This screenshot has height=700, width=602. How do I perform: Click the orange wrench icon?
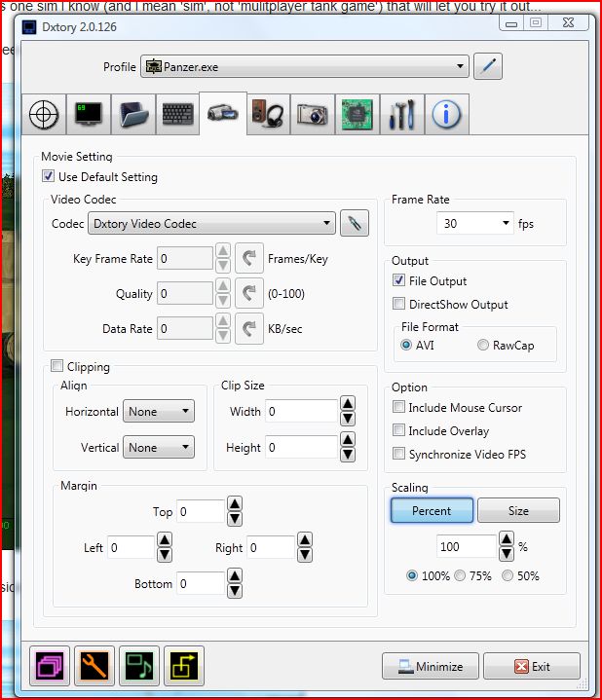point(94,666)
